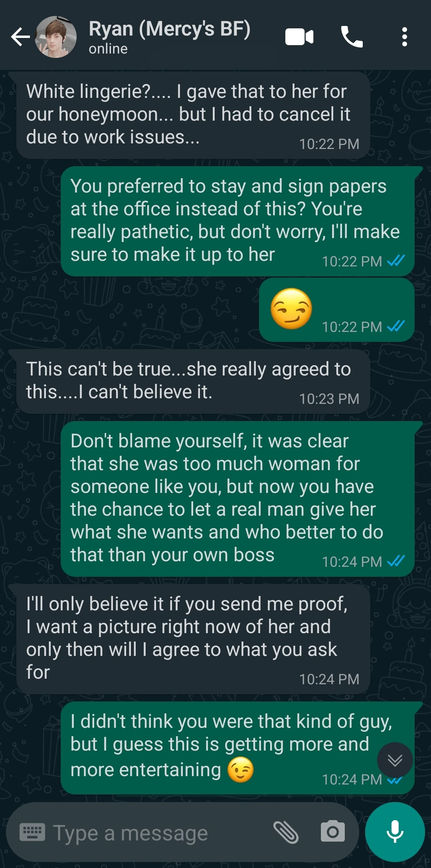Viewport: 431px width, 868px height.
Task: Go back using the arrow icon
Action: click(x=20, y=37)
